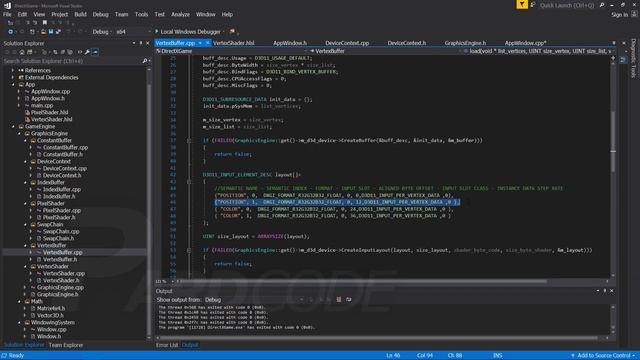Select the VertexShader.cpp file in the tree
The width and height of the screenshot is (640, 360).
(64, 273)
